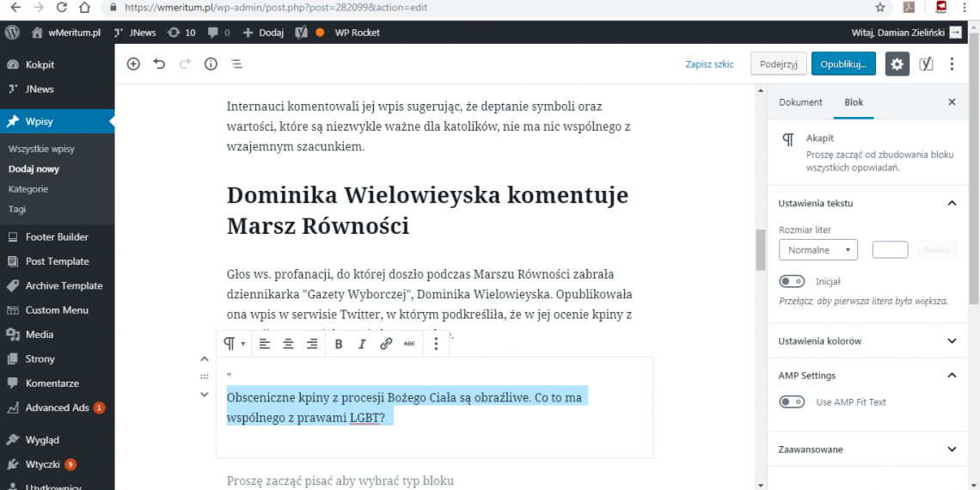Apply bold formatting to selected text

click(x=339, y=344)
